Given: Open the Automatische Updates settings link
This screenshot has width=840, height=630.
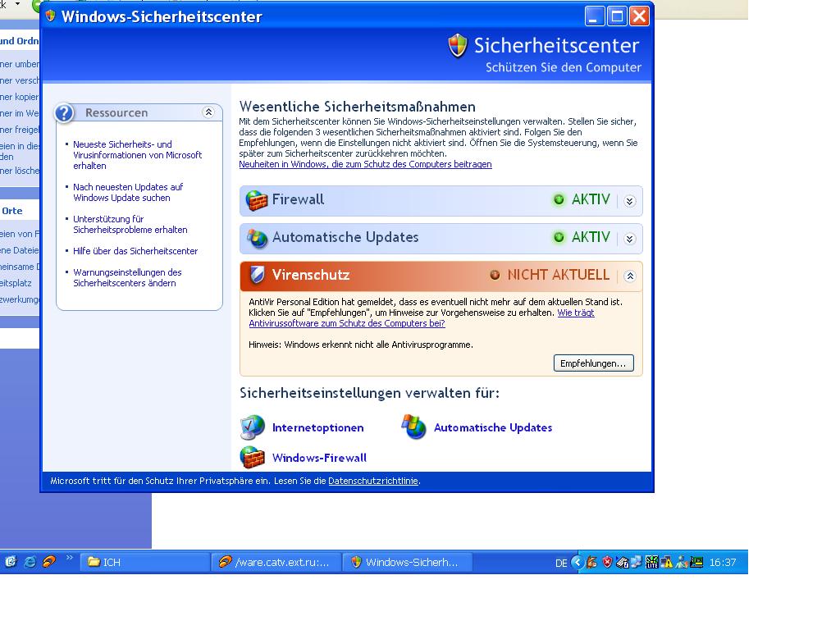Looking at the screenshot, I should (493, 427).
